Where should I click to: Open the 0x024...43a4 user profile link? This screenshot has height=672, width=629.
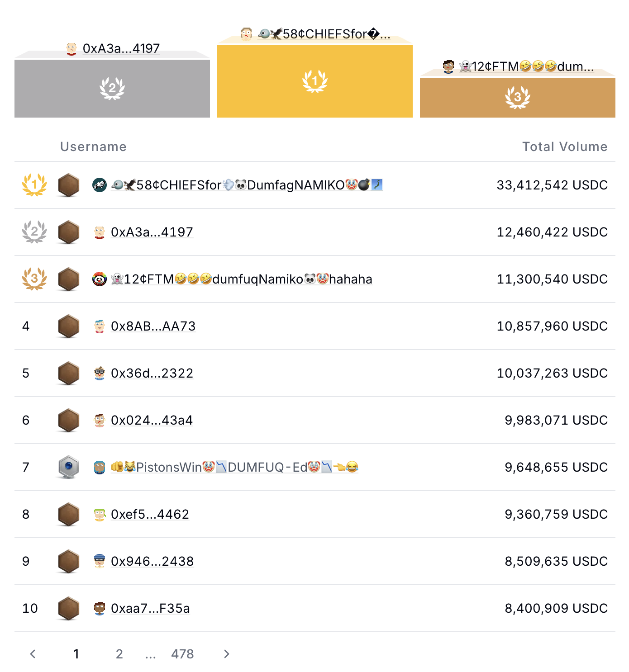pos(152,420)
